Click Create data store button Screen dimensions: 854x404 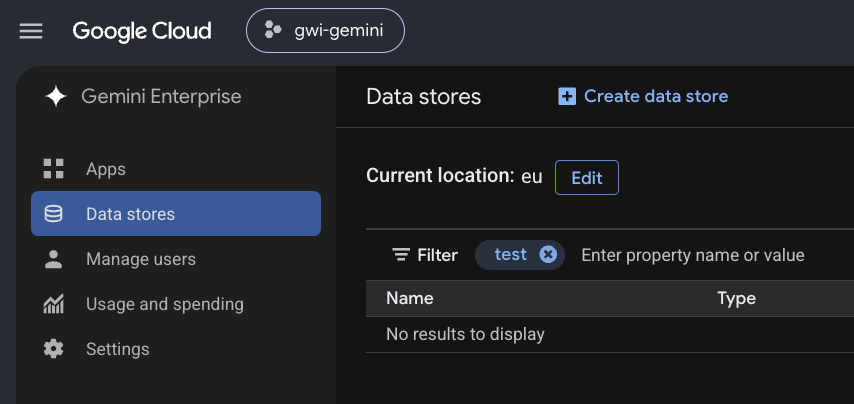(x=643, y=96)
